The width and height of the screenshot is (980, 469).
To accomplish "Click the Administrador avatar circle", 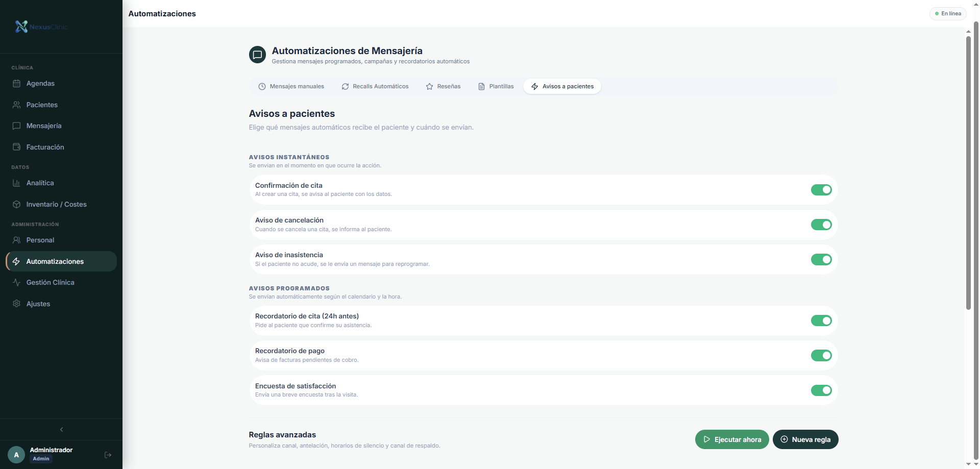I will [x=16, y=455].
